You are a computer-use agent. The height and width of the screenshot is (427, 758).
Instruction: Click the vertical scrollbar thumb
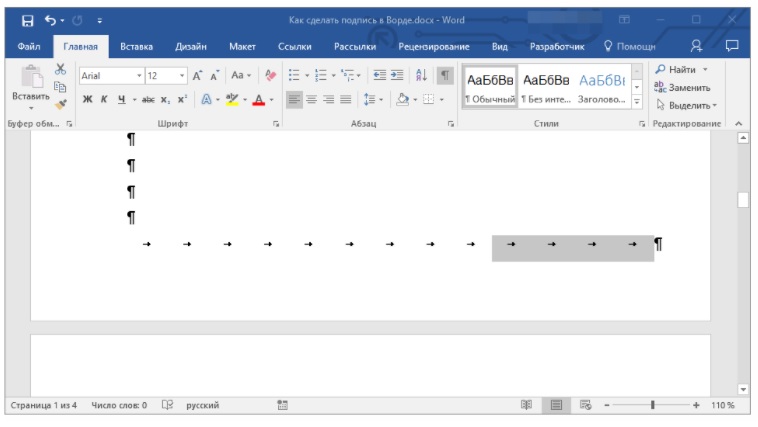[743, 200]
